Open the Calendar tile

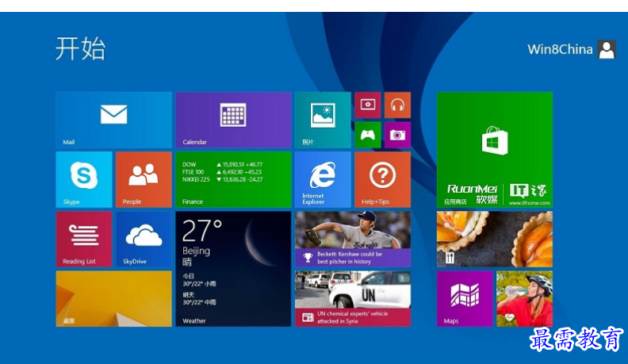pos(233,120)
